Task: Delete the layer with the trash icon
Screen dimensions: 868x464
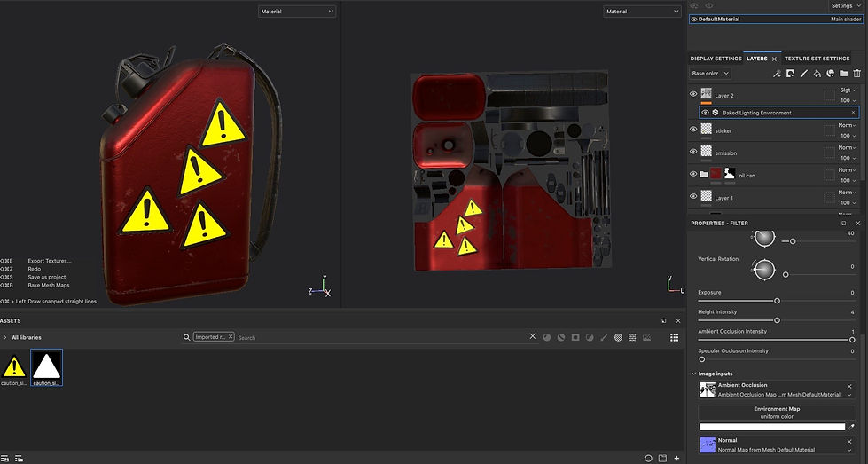Action: (857, 74)
